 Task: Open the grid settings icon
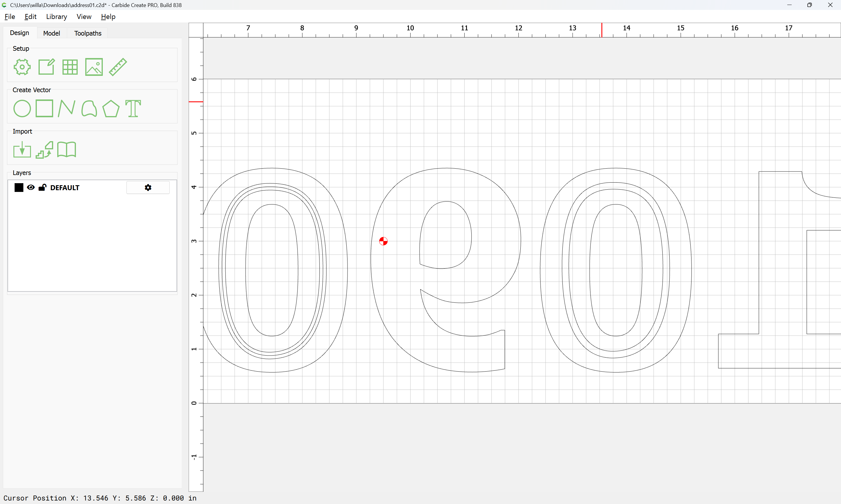coord(70,67)
